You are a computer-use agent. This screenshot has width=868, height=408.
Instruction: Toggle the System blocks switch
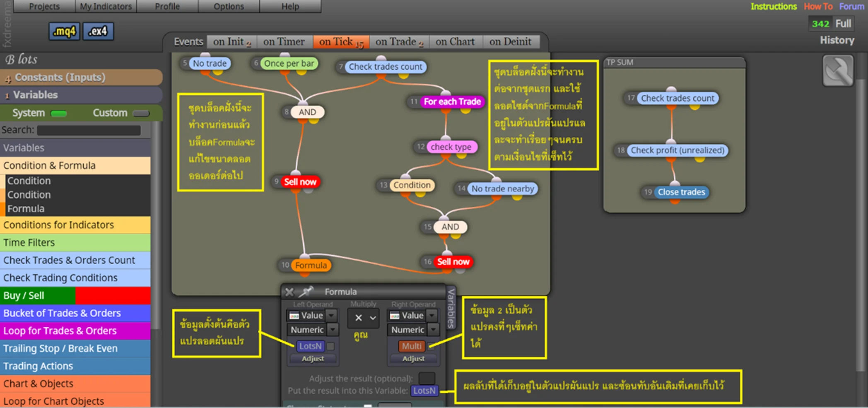click(58, 113)
